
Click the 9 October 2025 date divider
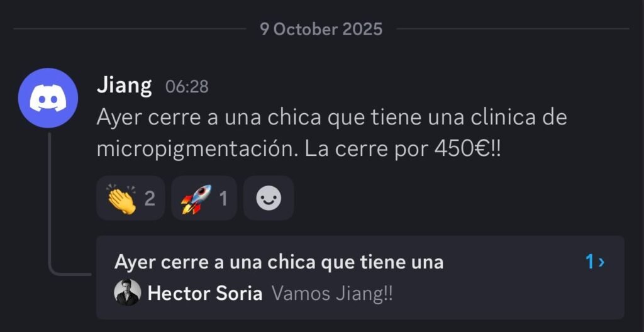tap(321, 29)
